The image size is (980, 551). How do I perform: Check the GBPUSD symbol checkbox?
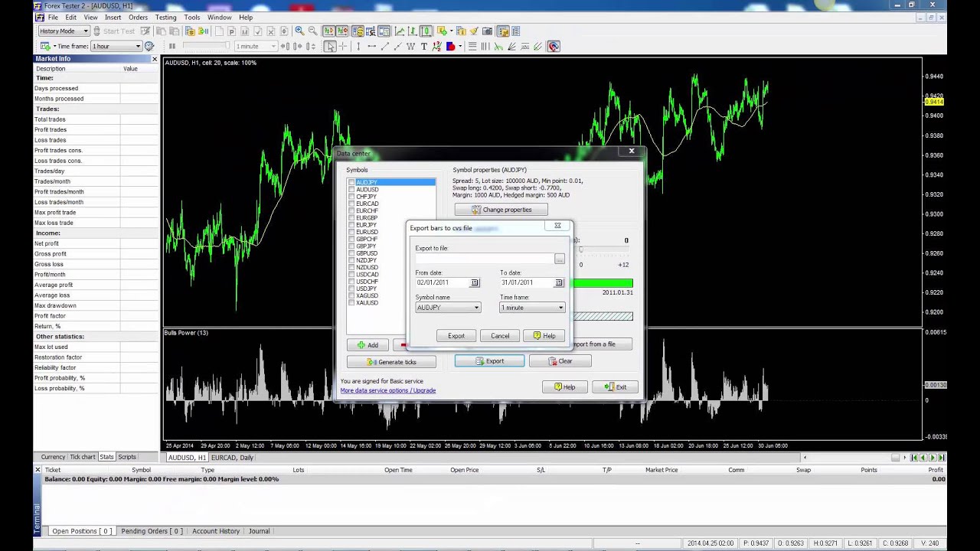351,253
